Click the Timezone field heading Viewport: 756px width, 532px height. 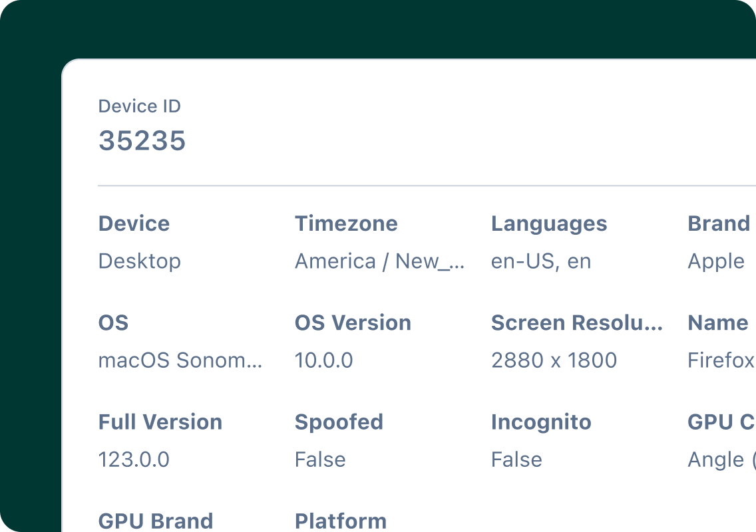point(346,223)
